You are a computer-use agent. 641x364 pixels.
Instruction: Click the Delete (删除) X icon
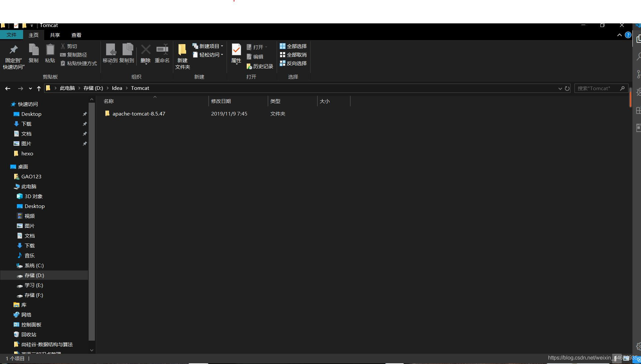click(146, 50)
